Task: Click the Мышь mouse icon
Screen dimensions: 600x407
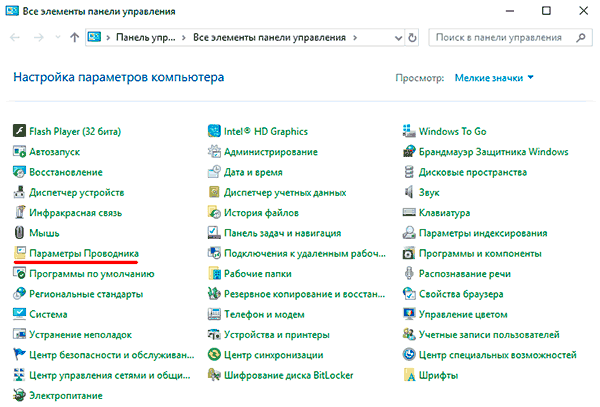Action: tap(19, 233)
